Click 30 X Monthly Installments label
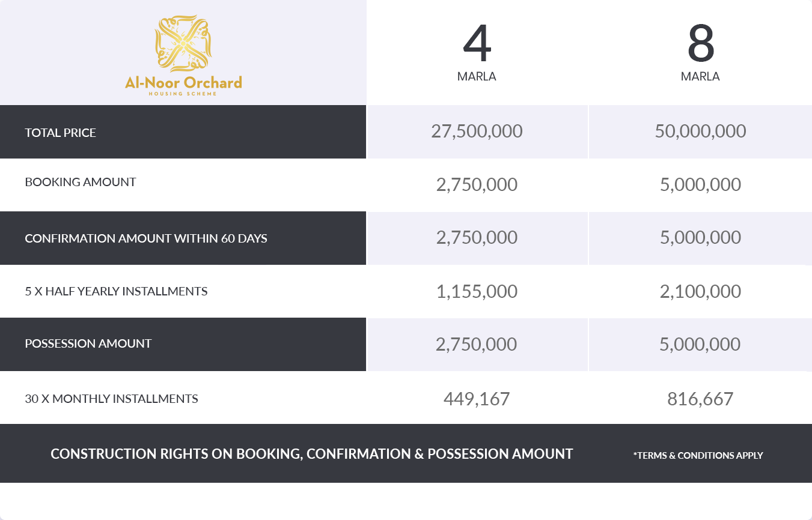Screen dimensions: 812x520 coord(111,398)
